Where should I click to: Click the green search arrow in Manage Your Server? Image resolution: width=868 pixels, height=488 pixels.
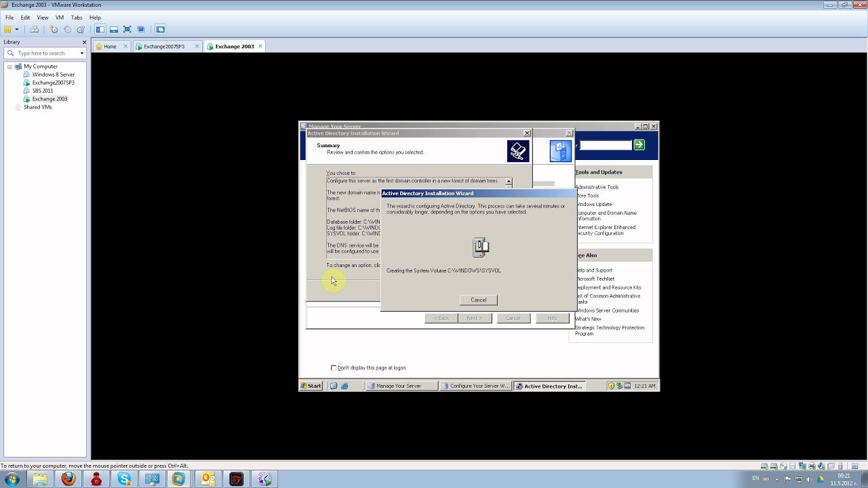[639, 145]
